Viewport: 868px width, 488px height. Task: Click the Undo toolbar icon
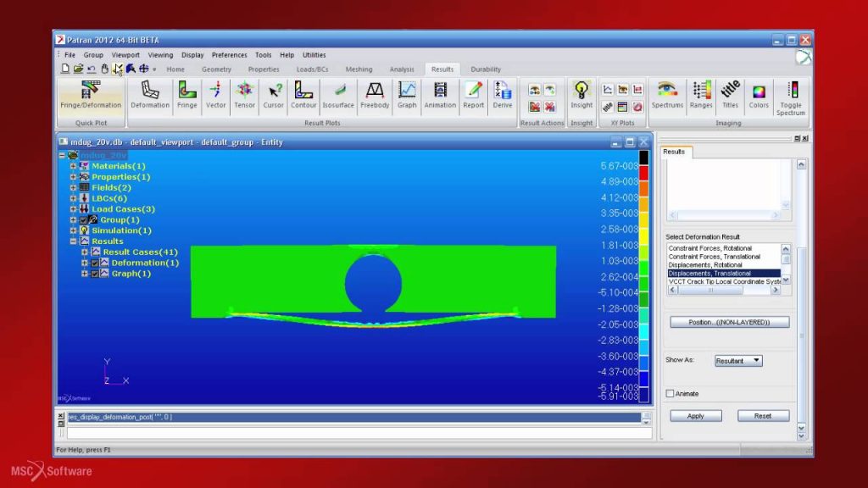click(92, 69)
